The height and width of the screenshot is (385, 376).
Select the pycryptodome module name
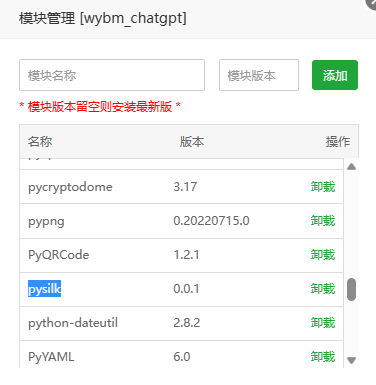click(x=70, y=187)
